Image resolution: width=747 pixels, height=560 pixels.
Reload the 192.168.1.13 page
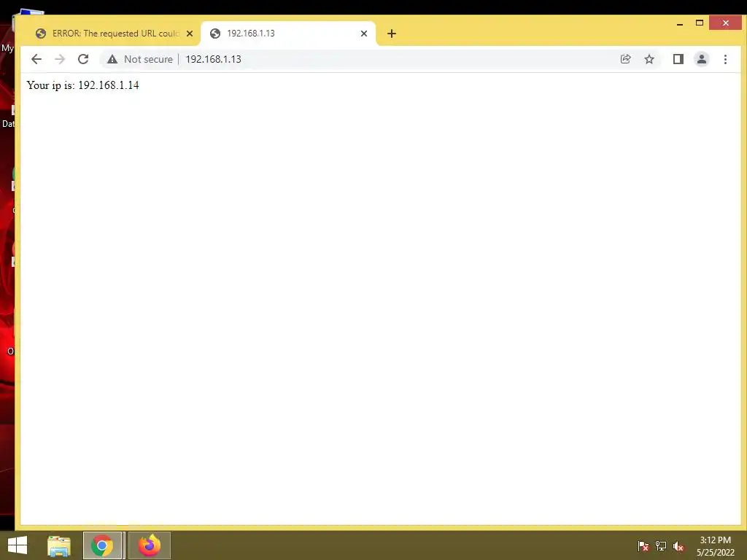pos(83,59)
